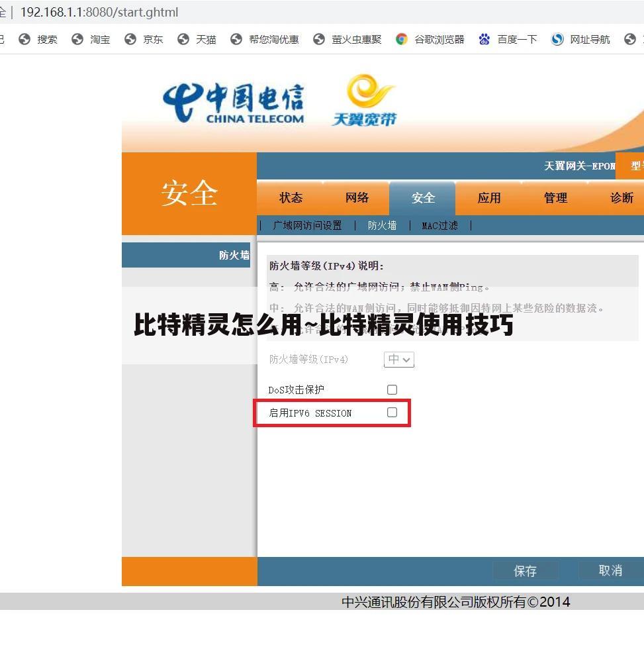Open the 谷歌浏览器 bookmark link
Viewport: 644px width, 651px height.
pyautogui.click(x=439, y=40)
